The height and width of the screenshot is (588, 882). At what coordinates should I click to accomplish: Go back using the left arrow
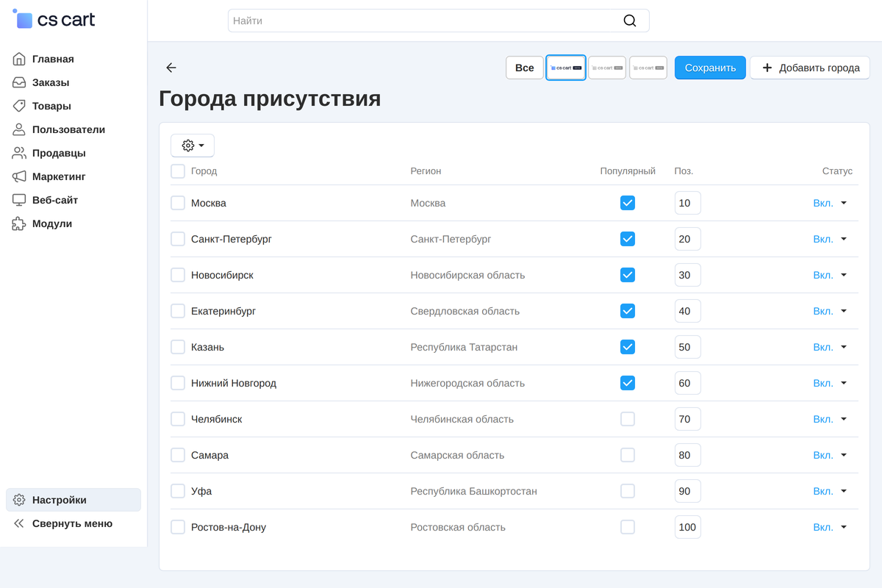[171, 68]
